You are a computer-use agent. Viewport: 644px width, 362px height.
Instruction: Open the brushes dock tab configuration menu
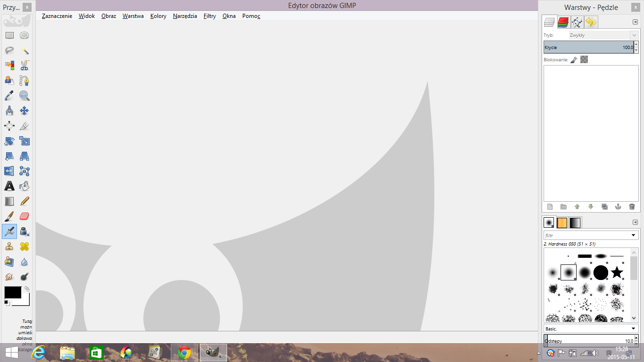[635, 222]
